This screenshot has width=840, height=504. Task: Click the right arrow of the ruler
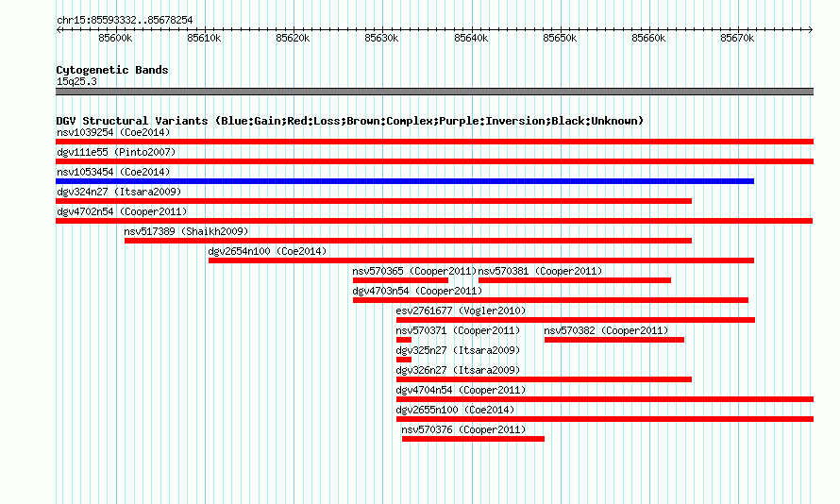pyautogui.click(x=811, y=29)
